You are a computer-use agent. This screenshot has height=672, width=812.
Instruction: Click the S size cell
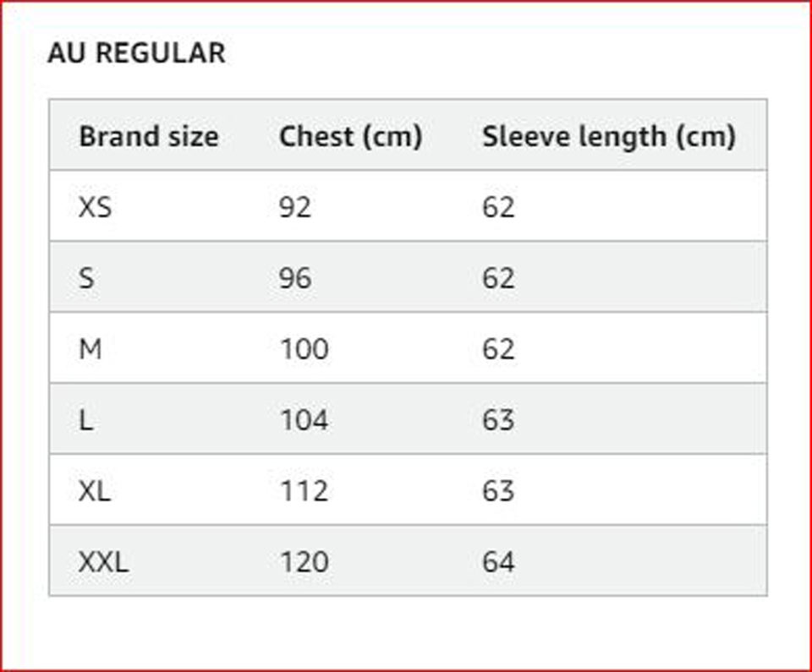click(86, 279)
